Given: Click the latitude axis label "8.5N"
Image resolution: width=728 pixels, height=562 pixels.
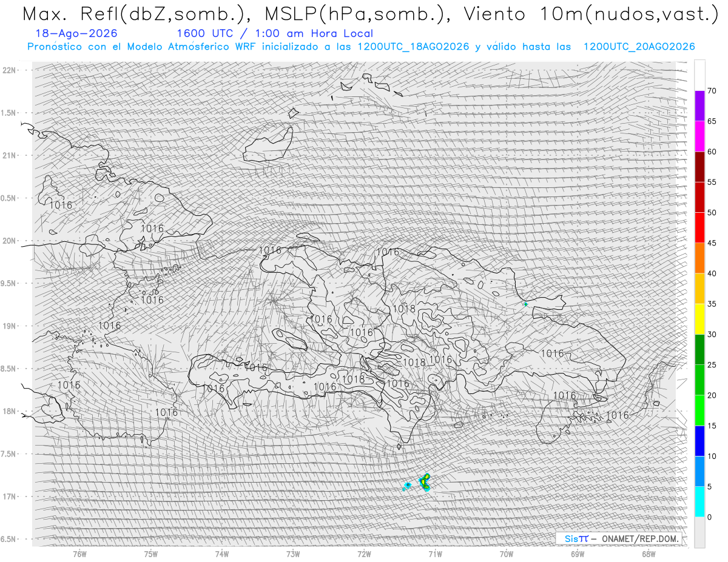Looking at the screenshot, I should tap(9, 369).
